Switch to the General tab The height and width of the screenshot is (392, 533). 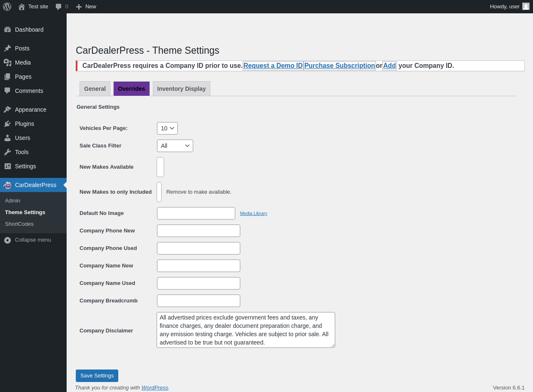coord(95,89)
